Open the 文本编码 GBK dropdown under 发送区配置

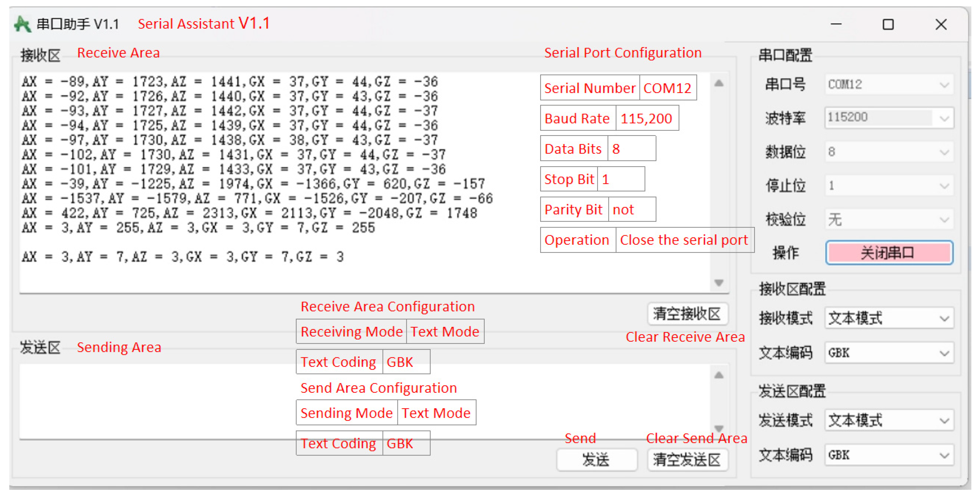click(889, 455)
